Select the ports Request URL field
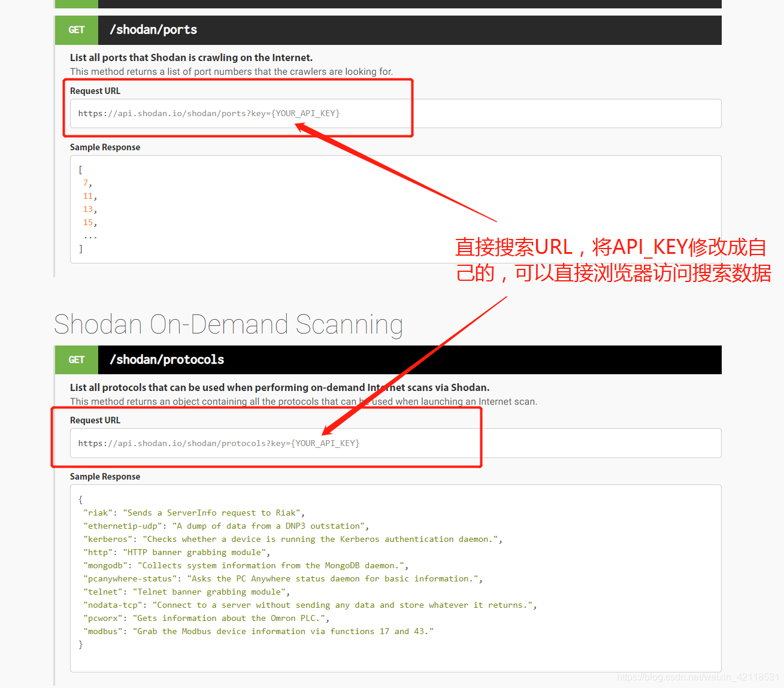The height and width of the screenshot is (688, 784). coord(395,113)
